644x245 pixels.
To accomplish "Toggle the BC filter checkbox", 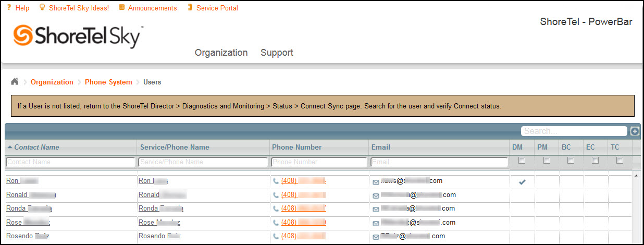I will click(571, 161).
